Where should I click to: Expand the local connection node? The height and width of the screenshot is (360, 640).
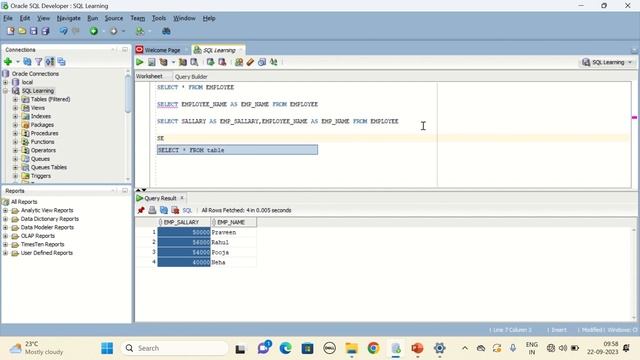tap(6, 82)
